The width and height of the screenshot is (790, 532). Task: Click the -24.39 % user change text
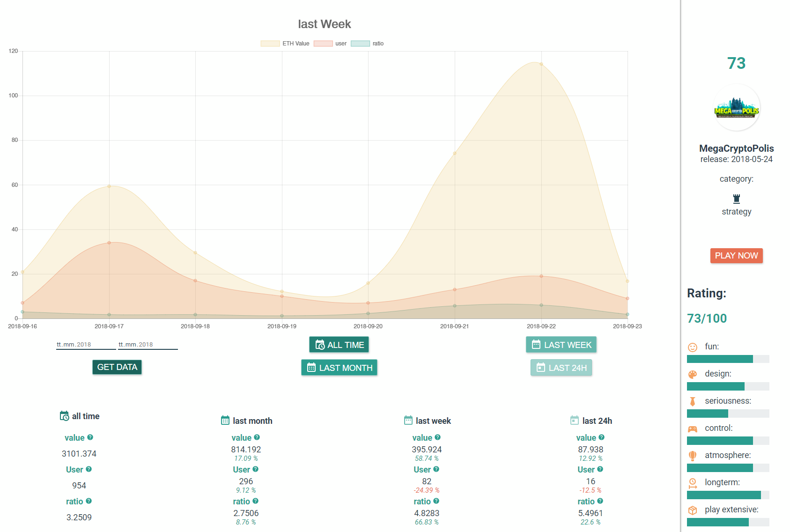click(x=427, y=490)
